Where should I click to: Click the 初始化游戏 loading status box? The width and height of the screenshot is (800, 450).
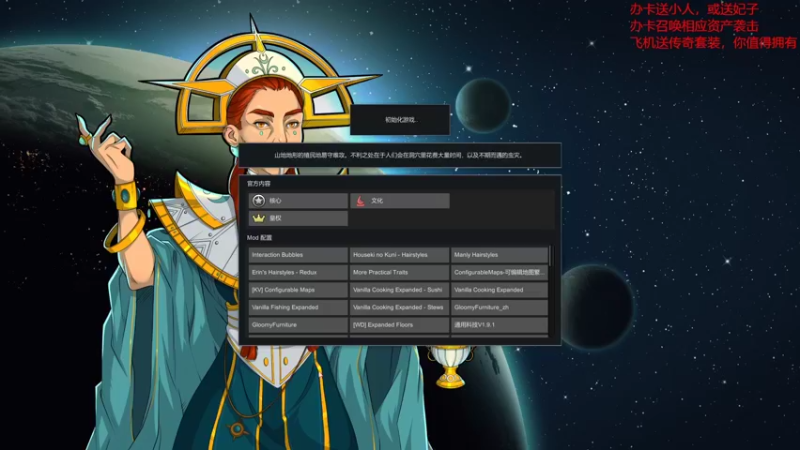(400, 120)
